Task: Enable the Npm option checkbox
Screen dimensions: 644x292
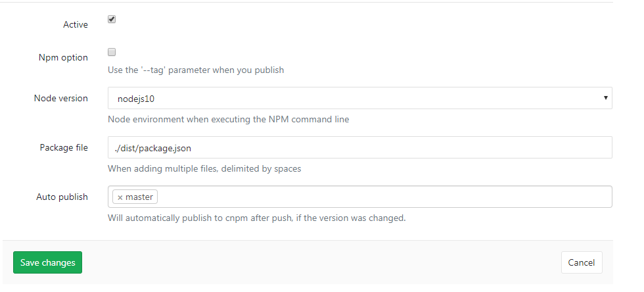Action: [112, 52]
